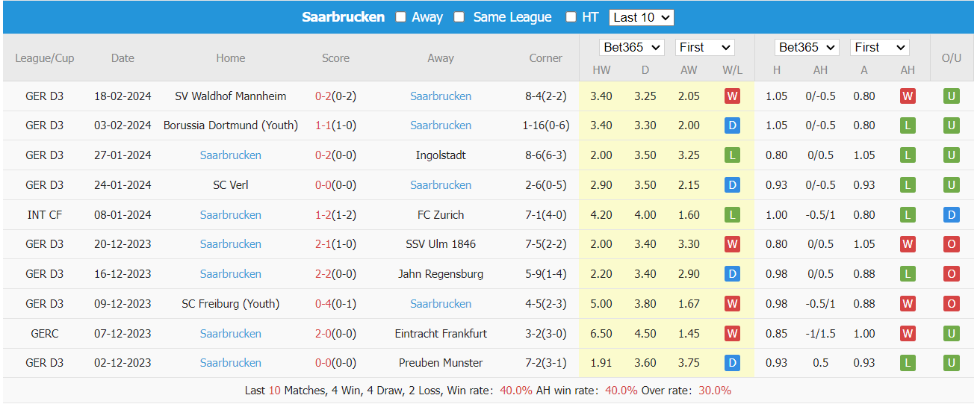Click the 0-2 score in the Waldhof Mannheim match
The height and width of the screenshot is (407, 980).
coord(323,96)
